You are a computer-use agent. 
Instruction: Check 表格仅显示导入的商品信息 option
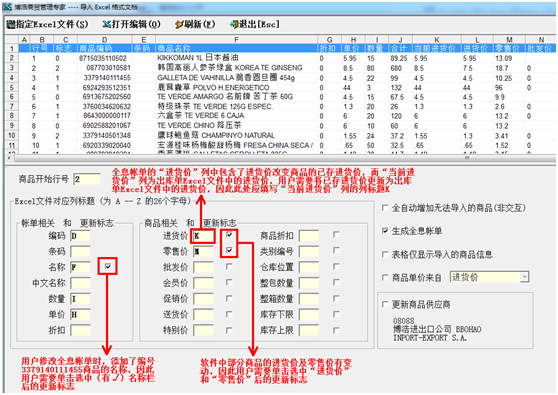tap(385, 254)
